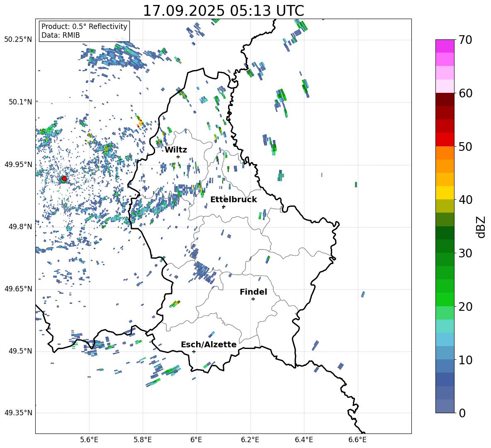Click the plot title timestamp 17.09.2025 05:13 UTC
This screenshot has height=448, width=491.
(223, 11)
